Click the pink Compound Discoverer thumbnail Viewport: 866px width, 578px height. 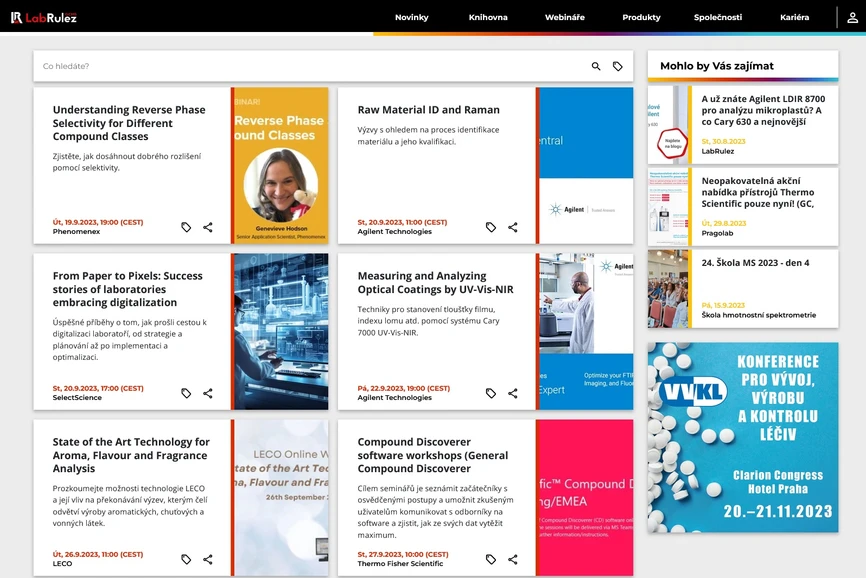585,497
